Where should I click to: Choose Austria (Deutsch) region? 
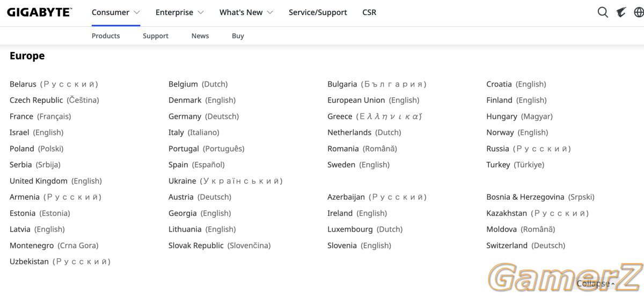[200, 197]
